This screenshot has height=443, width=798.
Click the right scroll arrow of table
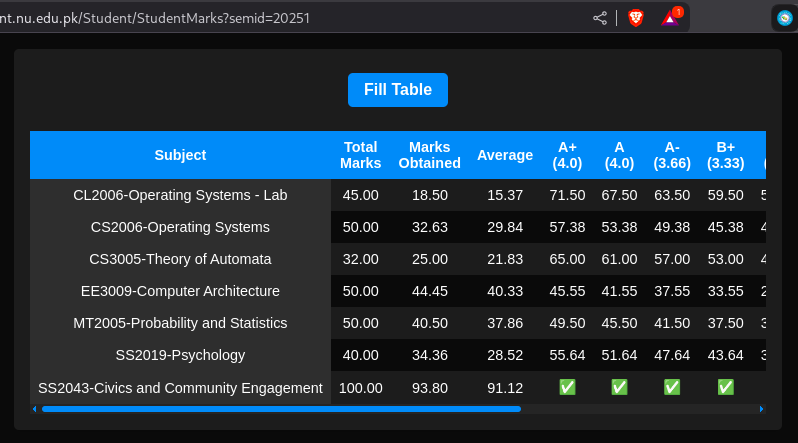point(761,409)
